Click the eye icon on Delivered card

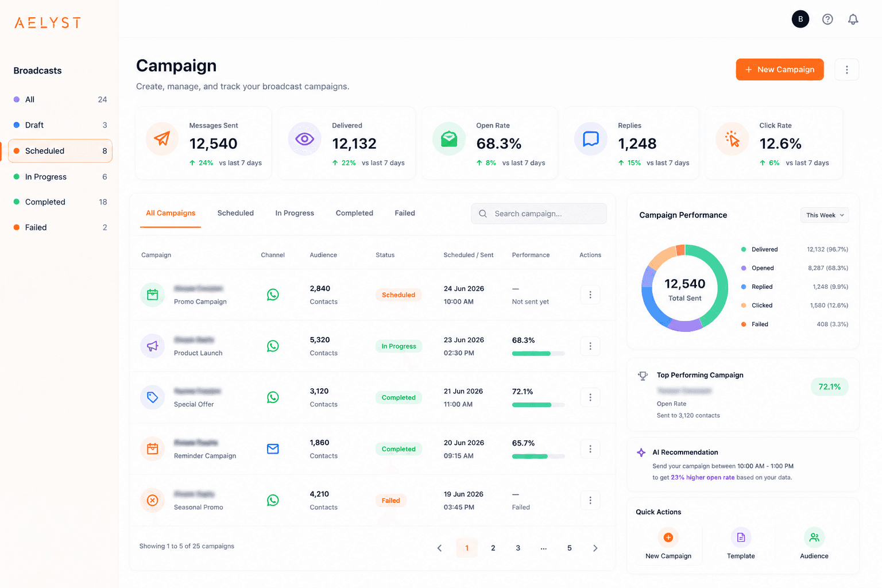[304, 139]
